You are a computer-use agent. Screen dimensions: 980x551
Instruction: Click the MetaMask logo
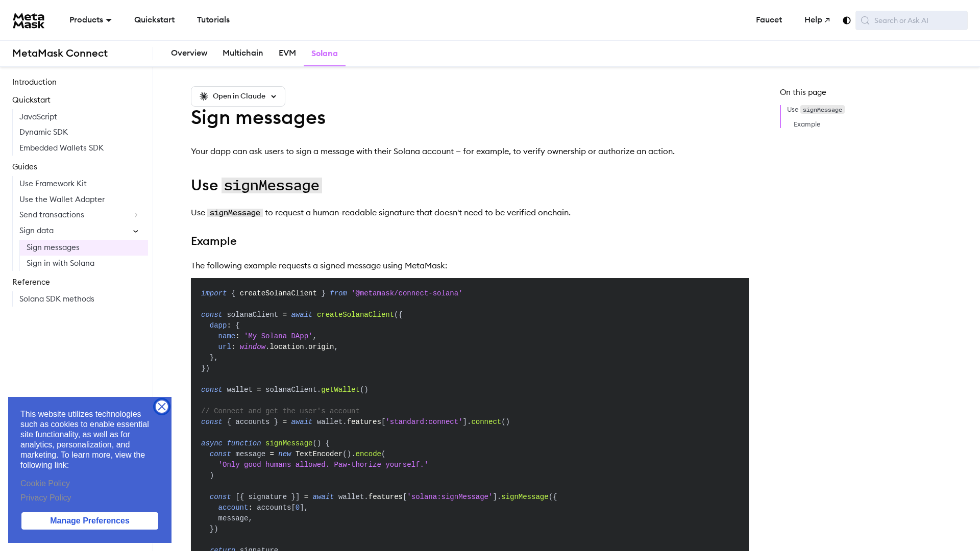[x=29, y=20]
